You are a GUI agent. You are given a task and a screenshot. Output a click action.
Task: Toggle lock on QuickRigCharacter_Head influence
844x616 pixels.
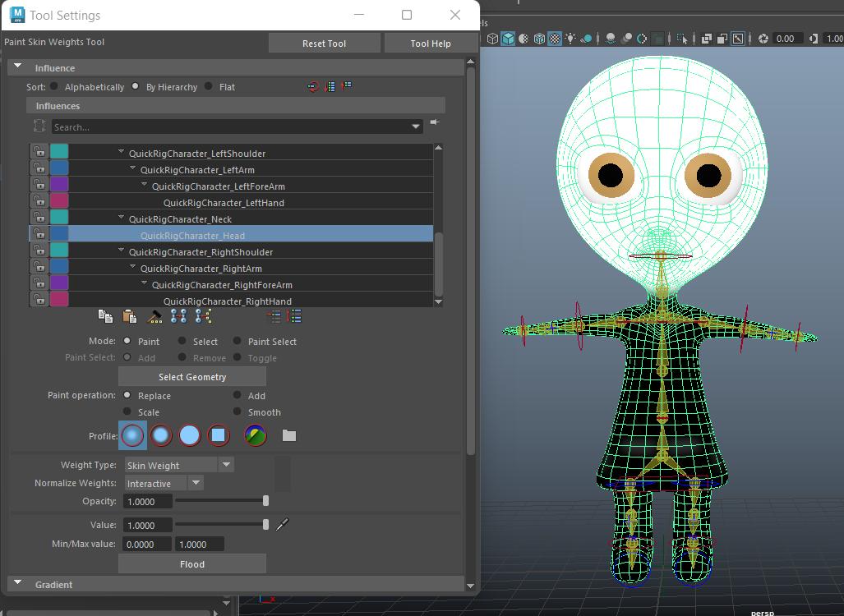(39, 236)
